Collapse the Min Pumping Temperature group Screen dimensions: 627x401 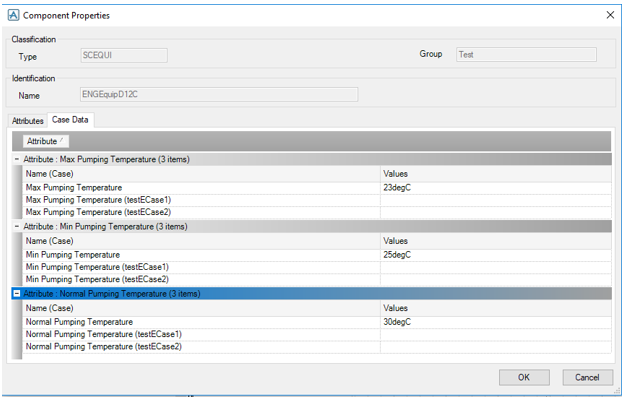coord(17,227)
